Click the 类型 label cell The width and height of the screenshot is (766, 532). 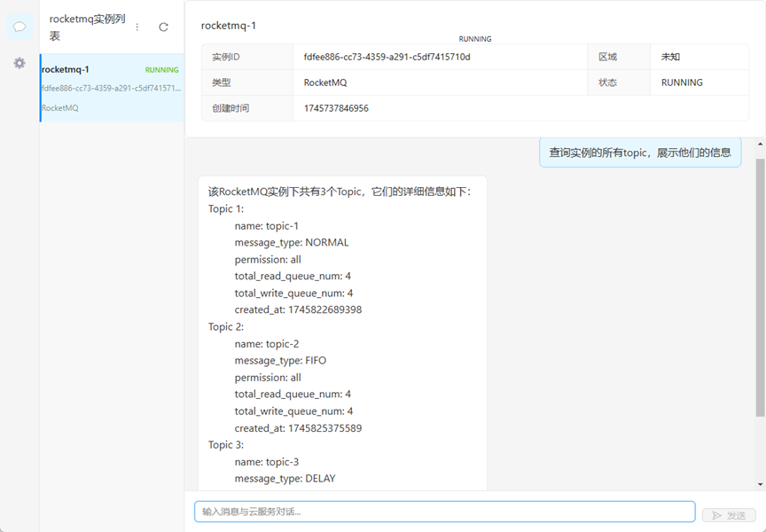point(247,82)
